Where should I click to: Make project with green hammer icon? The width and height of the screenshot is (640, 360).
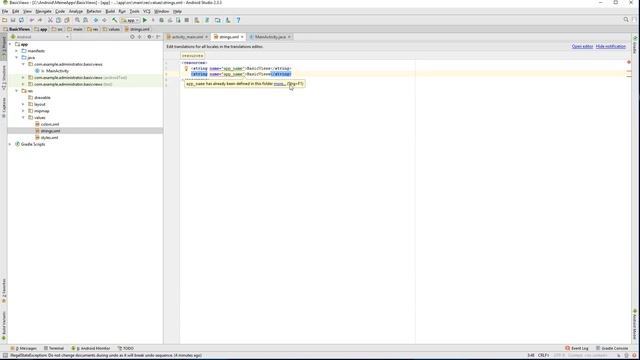point(115,20)
